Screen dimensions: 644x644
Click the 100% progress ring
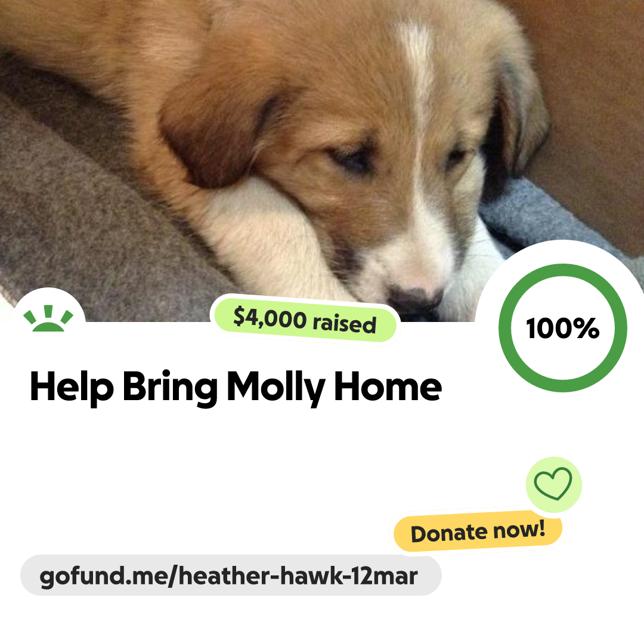tap(563, 328)
